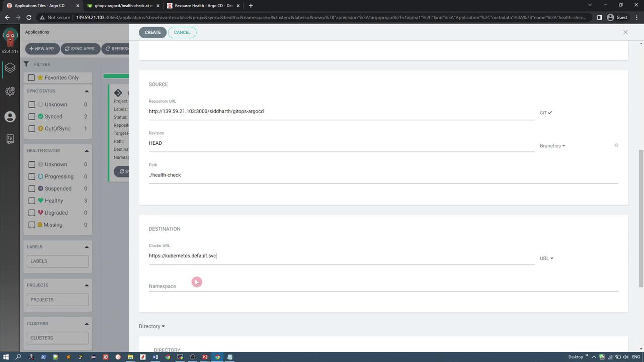Collapse the Clusters filter section

point(87,324)
